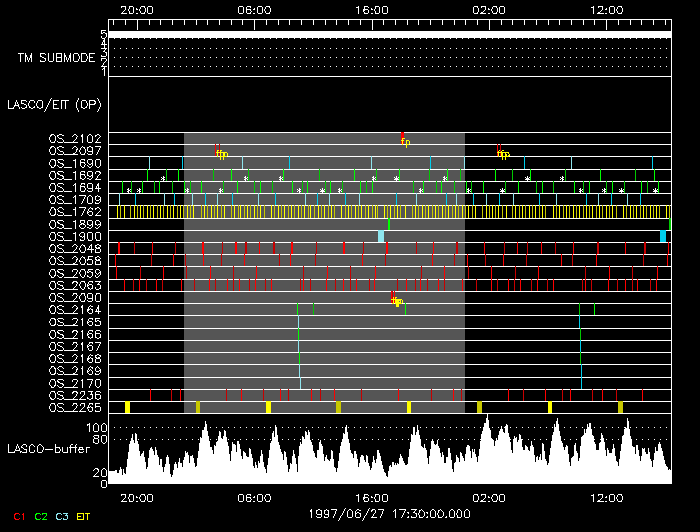Image resolution: width=700 pixels, height=532 pixels.
Task: Click the cyan block in OS_1900 row center
Action: pyautogui.click(x=381, y=236)
